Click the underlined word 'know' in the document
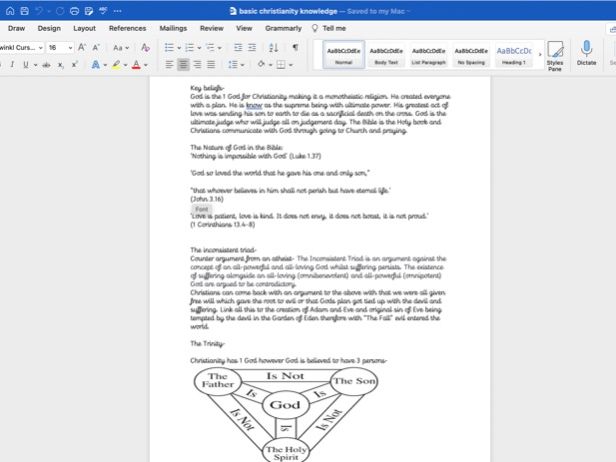 (254, 105)
